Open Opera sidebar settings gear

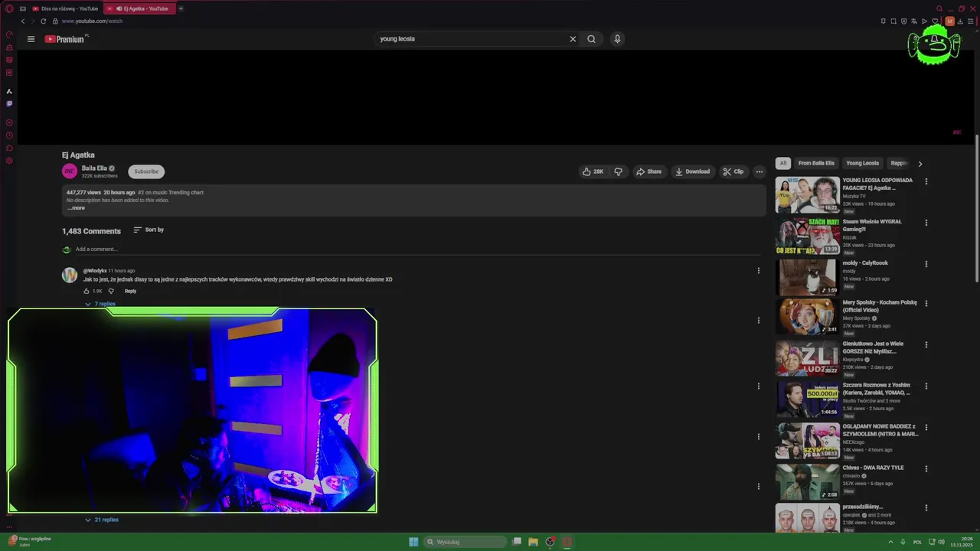coord(9,161)
